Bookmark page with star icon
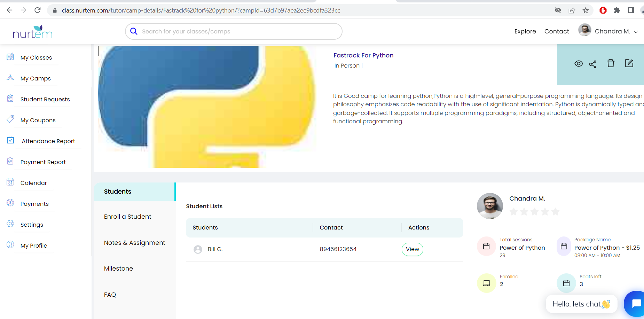The width and height of the screenshot is (644, 319). coord(586,10)
